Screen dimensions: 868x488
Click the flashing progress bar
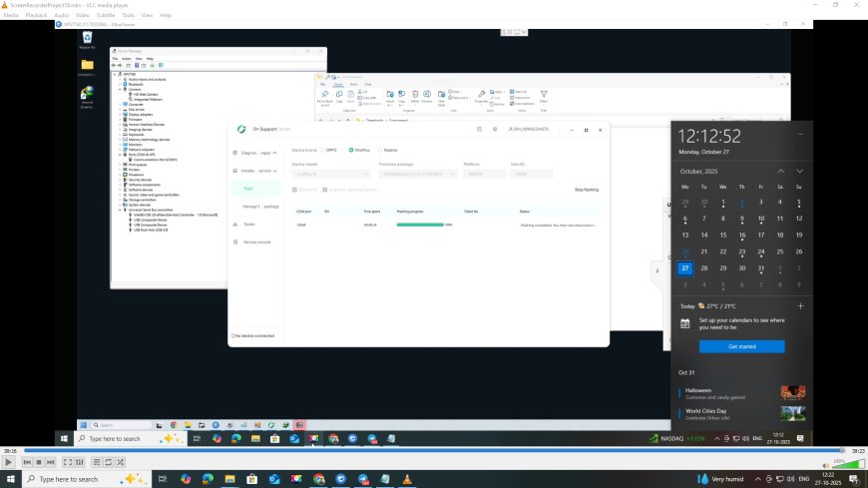click(x=420, y=225)
